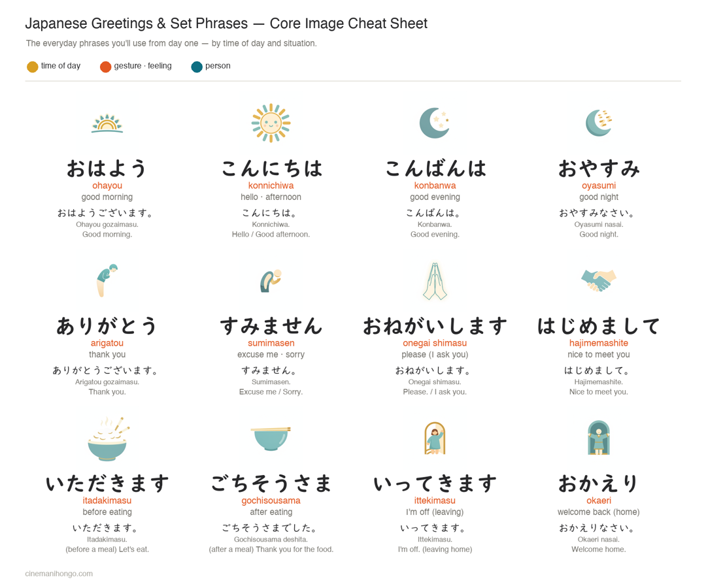Click the orange romaji text gochisousama

point(271,500)
